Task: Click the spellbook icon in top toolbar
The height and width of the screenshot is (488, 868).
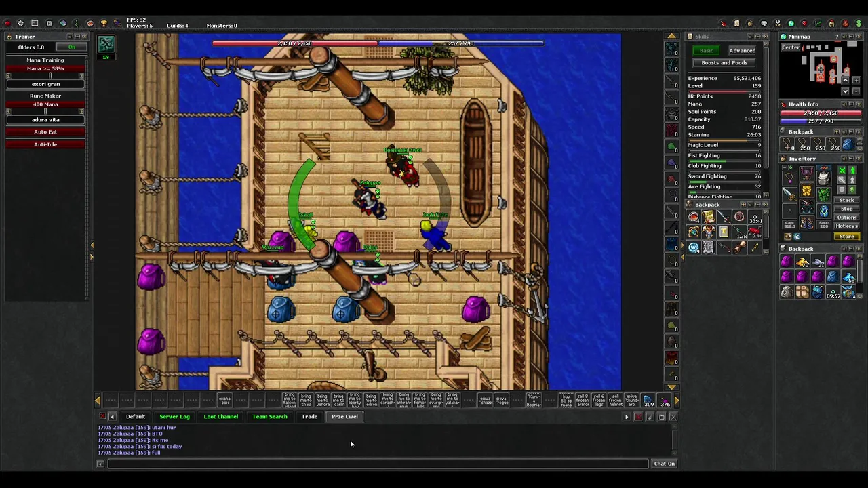Action: (x=63, y=24)
